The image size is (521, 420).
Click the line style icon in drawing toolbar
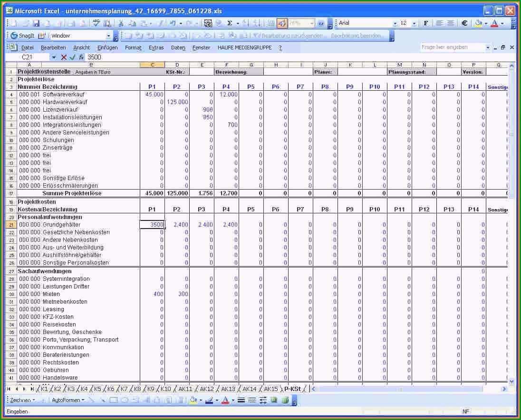241,400
